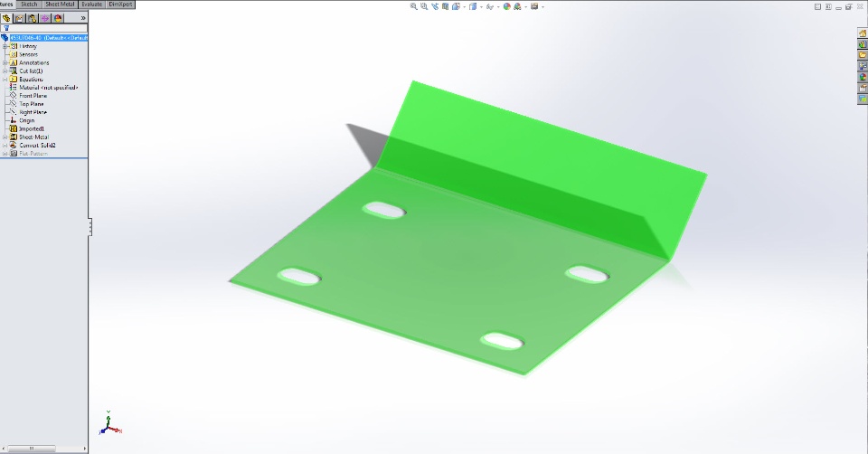This screenshot has width=868, height=454.
Task: Click the Edit Appearance color ball icon
Action: click(x=506, y=6)
